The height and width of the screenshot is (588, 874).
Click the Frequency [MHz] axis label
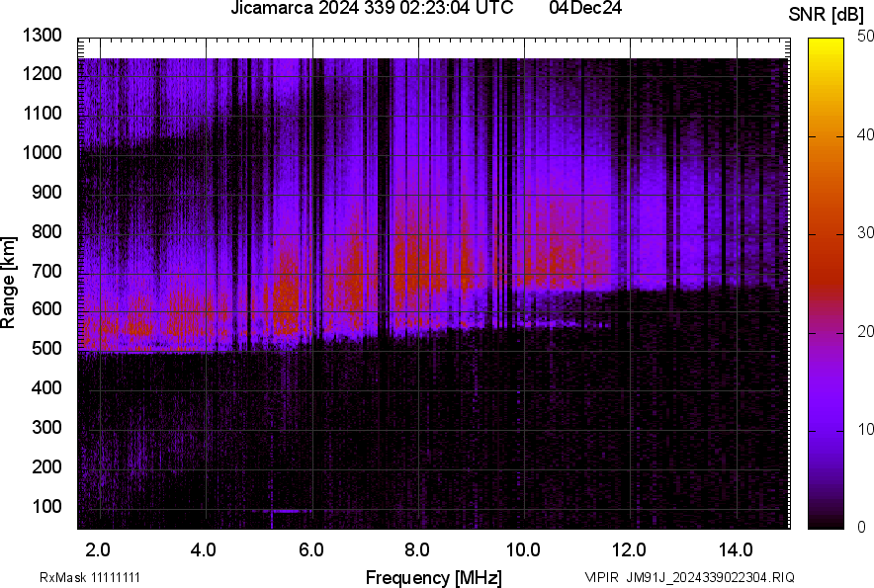click(433, 577)
